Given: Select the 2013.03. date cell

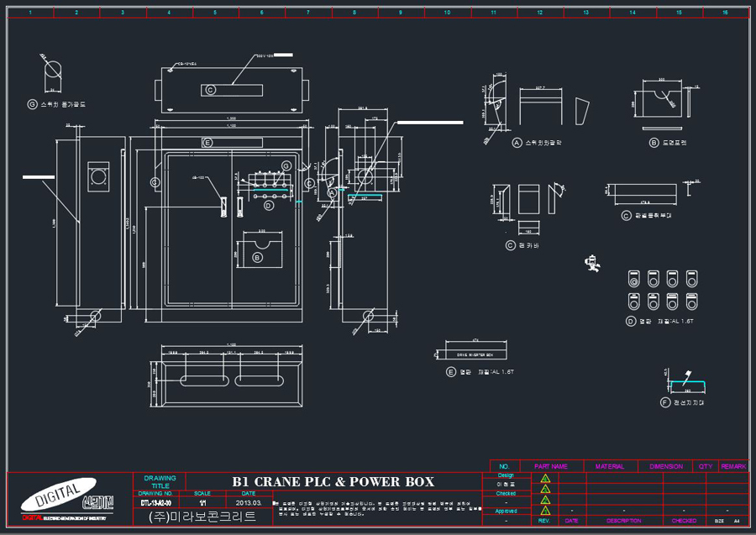Looking at the screenshot, I should click(249, 503).
